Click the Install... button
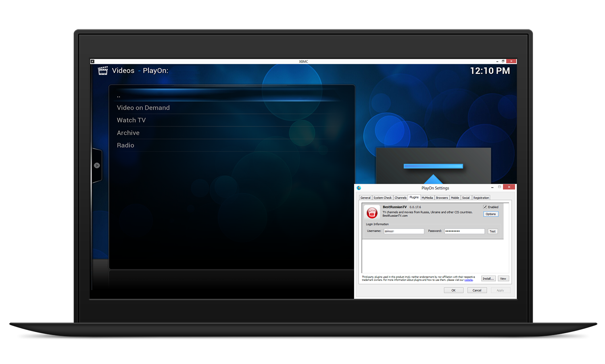 click(488, 279)
